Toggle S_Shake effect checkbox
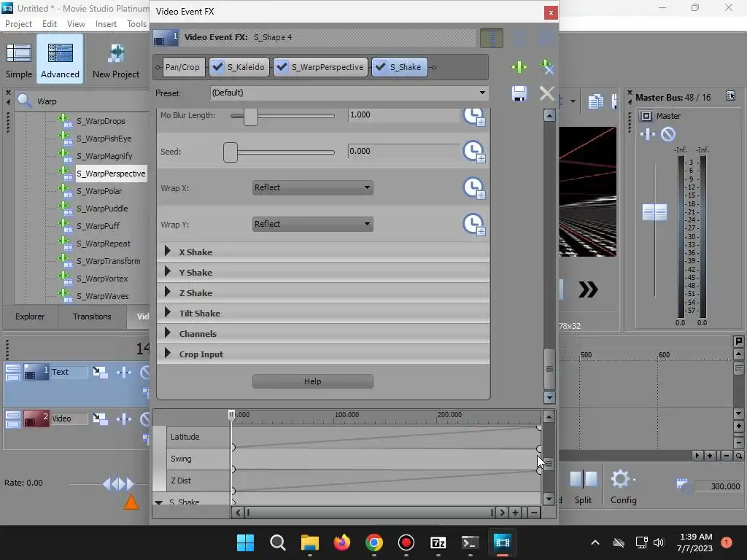Screen dimensions: 747x560 coord(380,66)
